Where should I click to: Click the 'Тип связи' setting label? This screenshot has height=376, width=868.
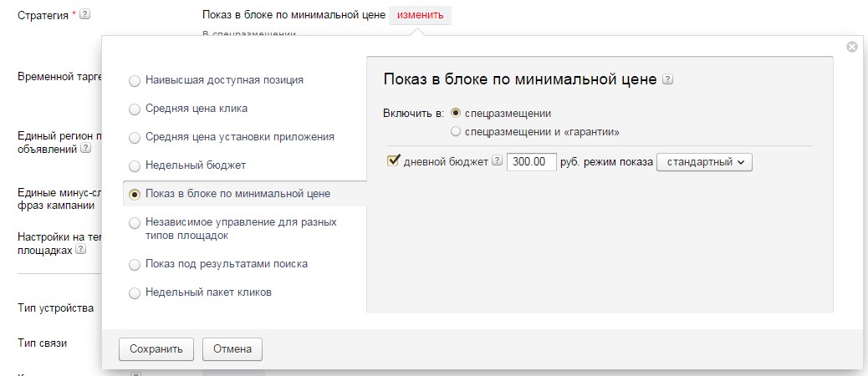click(43, 343)
